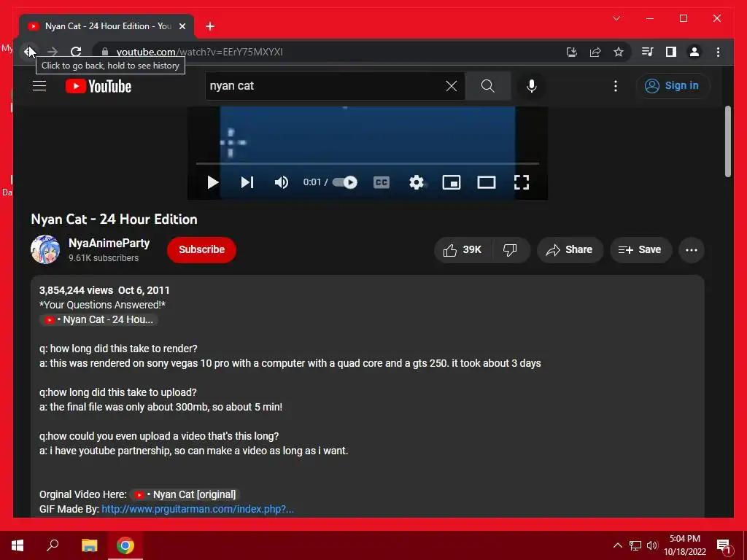Click in the YouTube search field

click(x=325, y=86)
